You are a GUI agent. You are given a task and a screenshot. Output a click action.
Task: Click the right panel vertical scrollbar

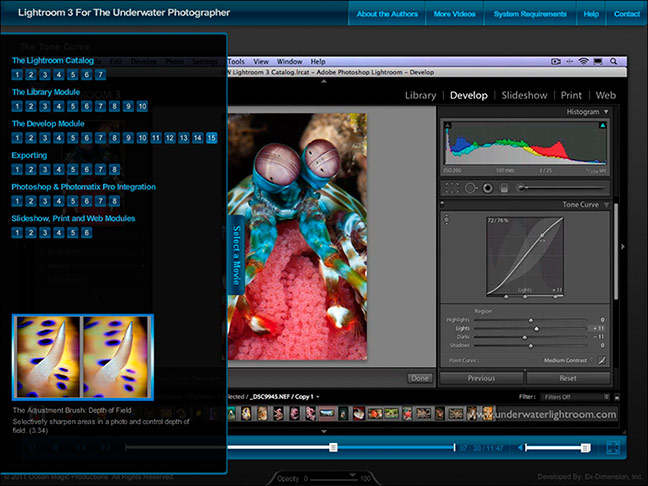pos(616,251)
